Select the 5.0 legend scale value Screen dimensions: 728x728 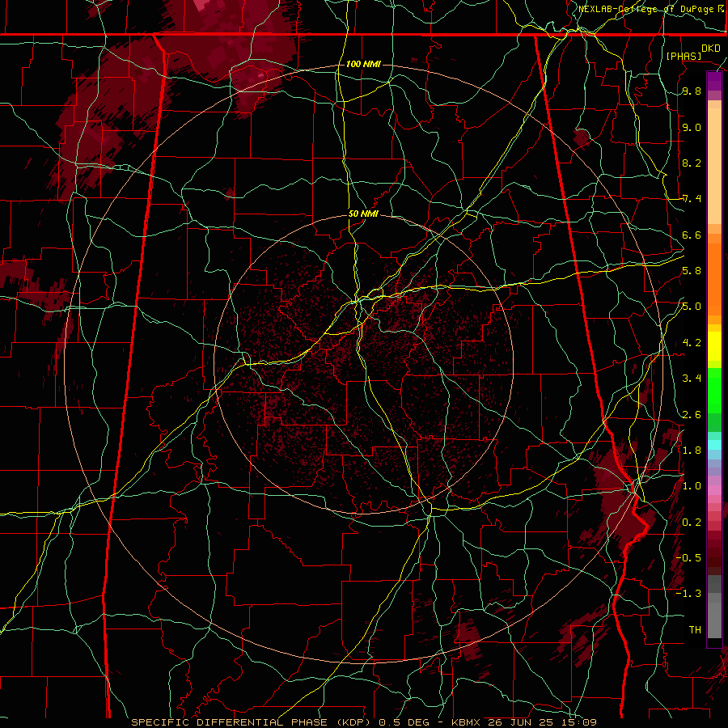click(692, 307)
